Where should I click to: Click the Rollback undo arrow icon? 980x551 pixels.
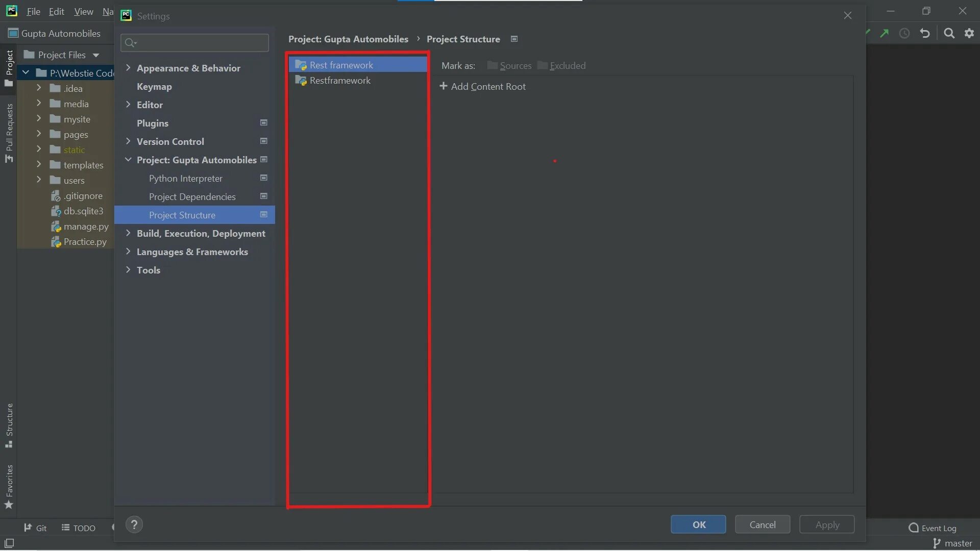(x=925, y=34)
